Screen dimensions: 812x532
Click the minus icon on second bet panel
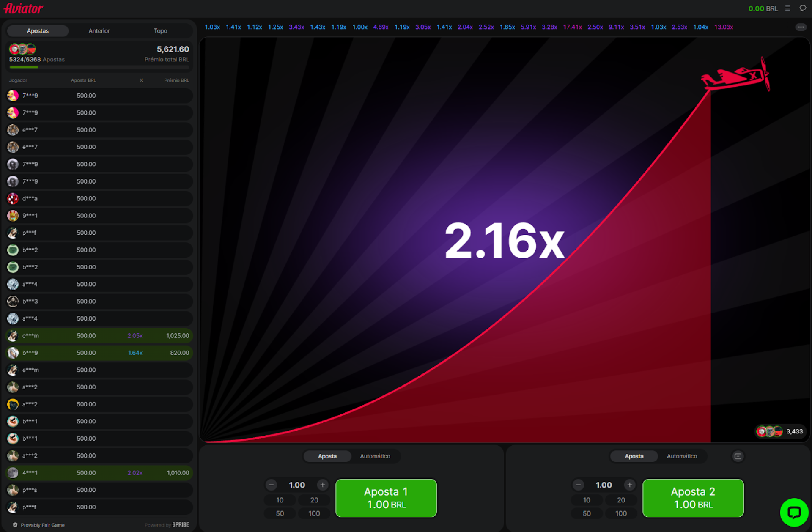(x=578, y=485)
